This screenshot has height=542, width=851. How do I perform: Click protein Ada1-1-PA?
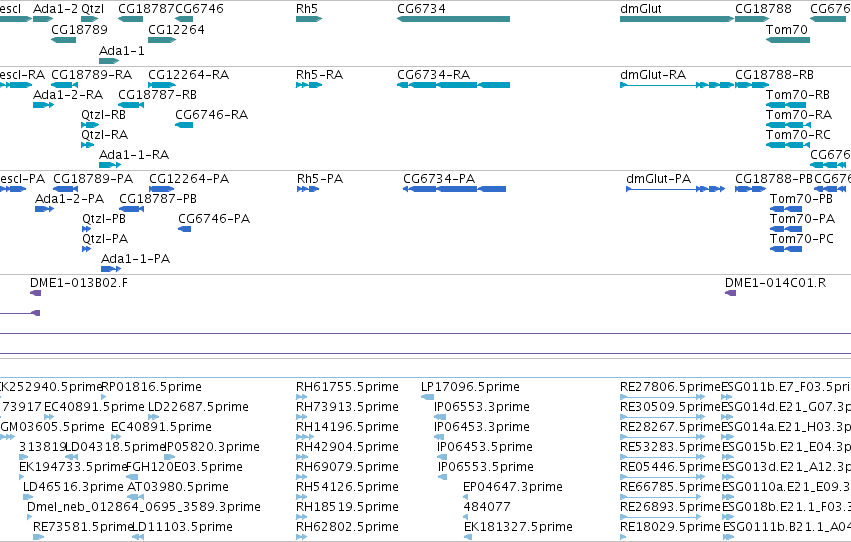(x=111, y=269)
